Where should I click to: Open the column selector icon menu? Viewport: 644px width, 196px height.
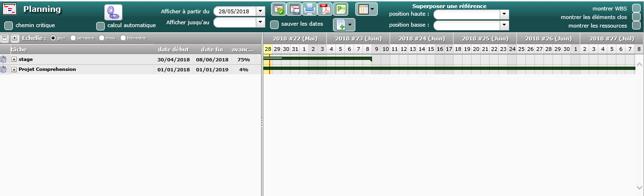[x=366, y=9]
